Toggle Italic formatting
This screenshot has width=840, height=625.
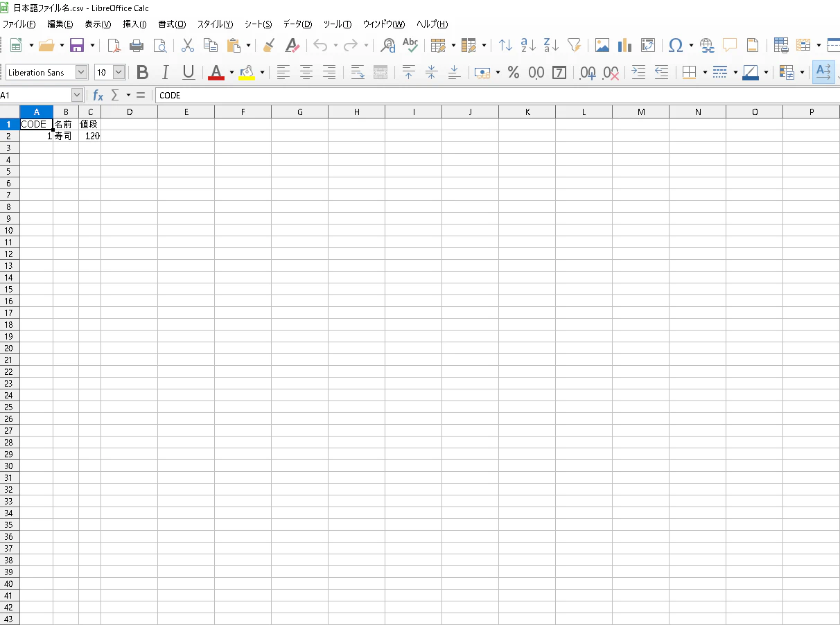point(165,72)
